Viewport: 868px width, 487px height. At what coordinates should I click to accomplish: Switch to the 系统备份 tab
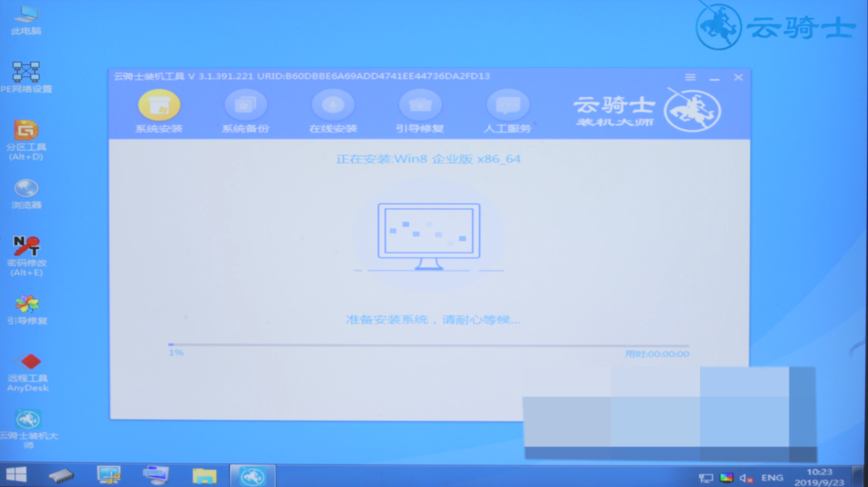tap(245, 112)
